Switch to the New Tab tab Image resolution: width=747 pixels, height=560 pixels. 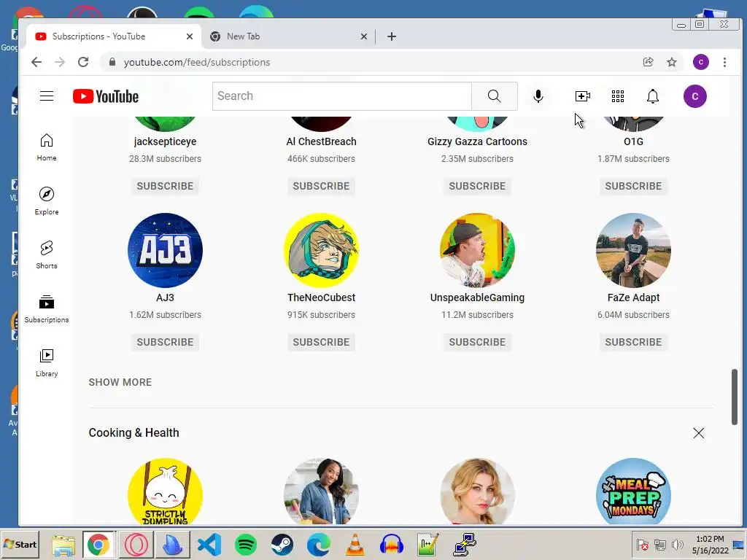[287, 36]
